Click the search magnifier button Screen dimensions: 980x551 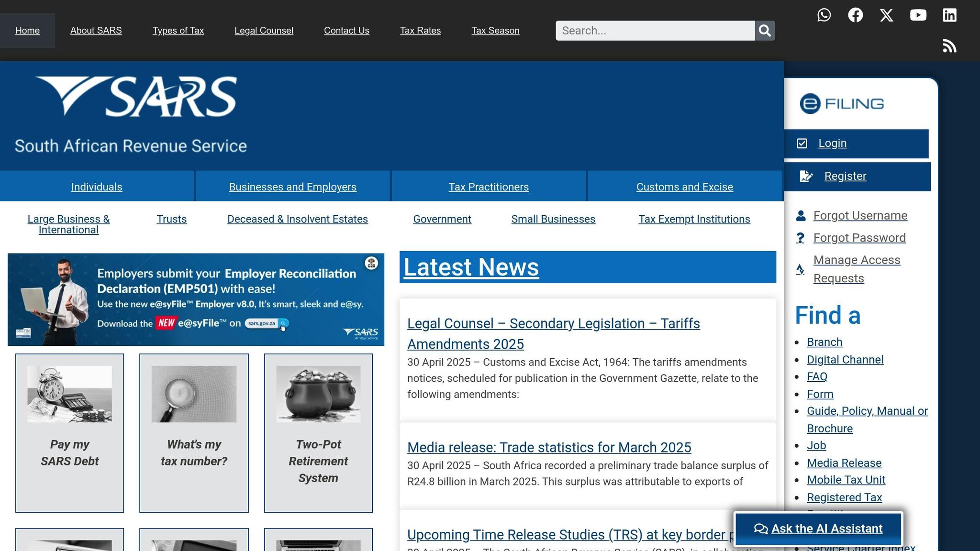(765, 31)
